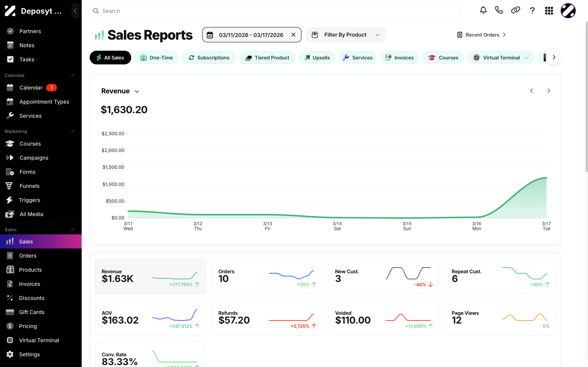Open the Sales sidebar item
This screenshot has height=367, width=588.
click(41, 242)
